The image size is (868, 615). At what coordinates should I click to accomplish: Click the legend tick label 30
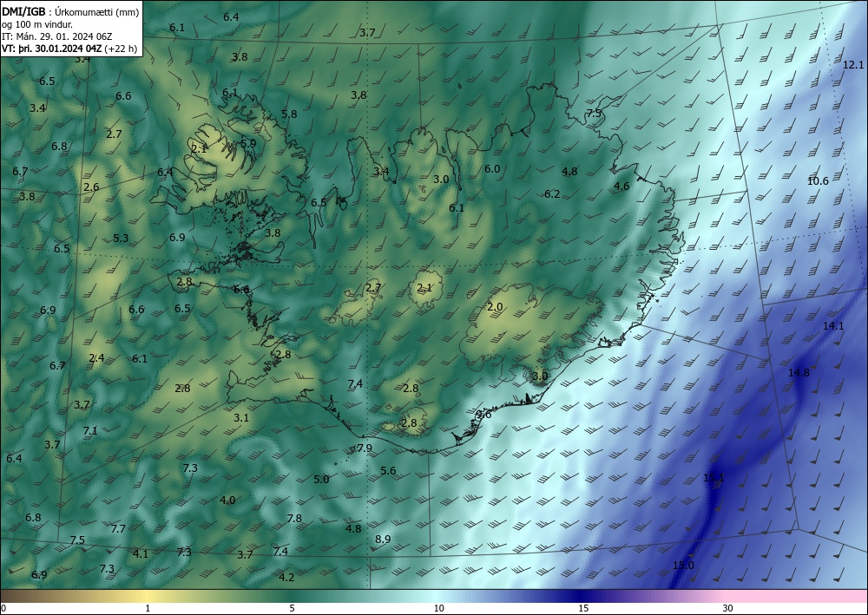(727, 608)
